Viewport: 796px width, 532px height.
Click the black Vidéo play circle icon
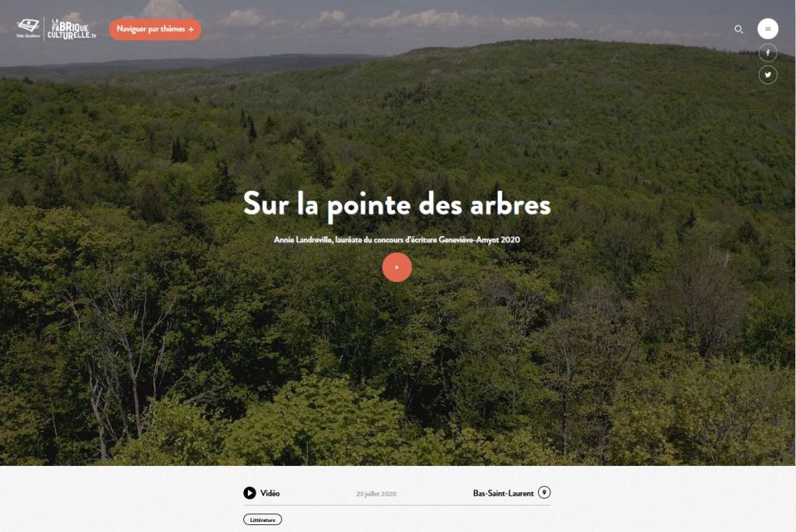tap(250, 493)
